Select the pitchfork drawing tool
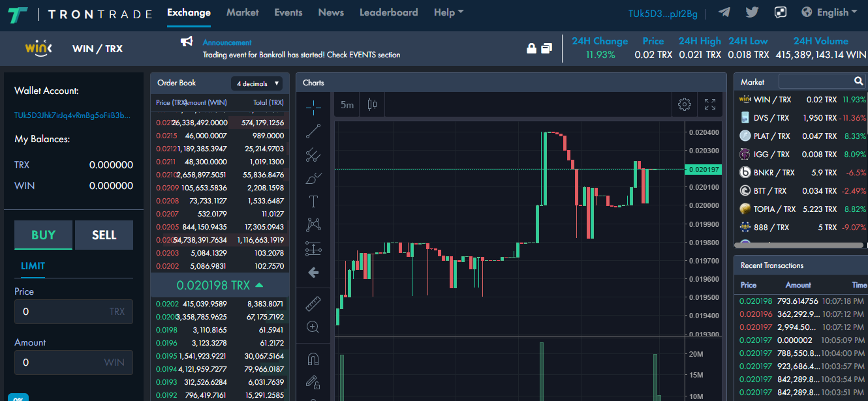Screen dimensions: 868x401 pyautogui.click(x=313, y=155)
